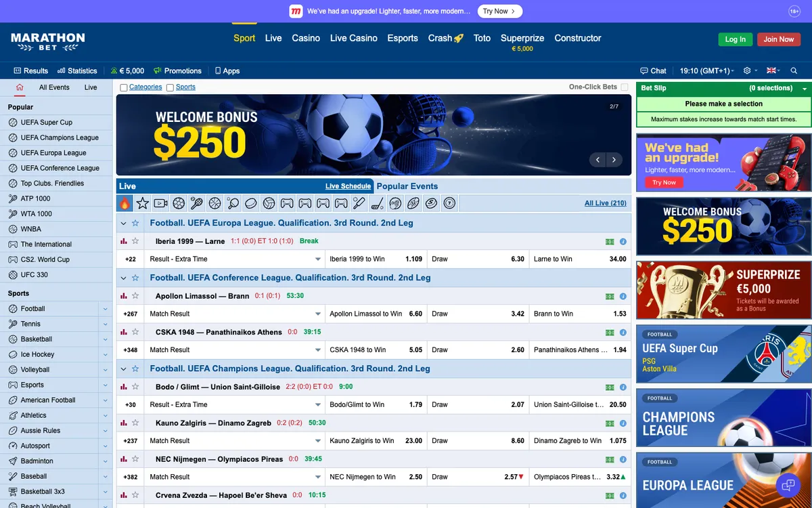The width and height of the screenshot is (812, 508).
Task: Filter live events by ice hockey puck icon
Action: (251, 203)
